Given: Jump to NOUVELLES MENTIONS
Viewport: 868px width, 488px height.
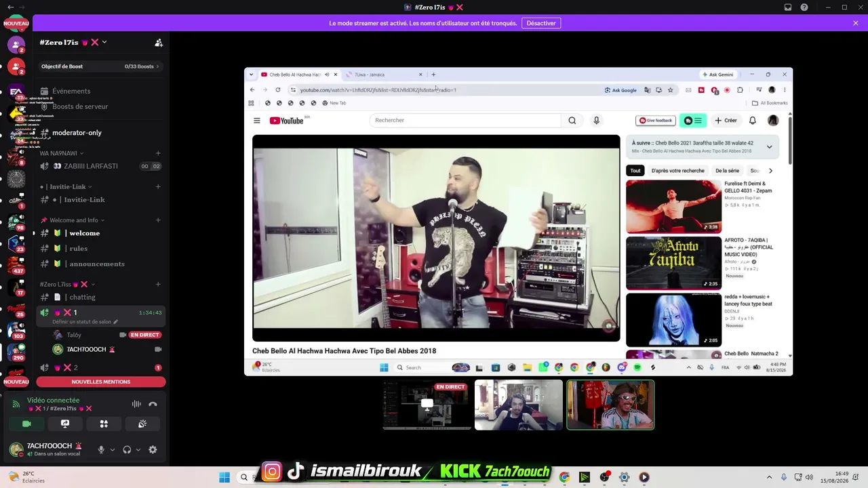Looking at the screenshot, I should click(101, 382).
